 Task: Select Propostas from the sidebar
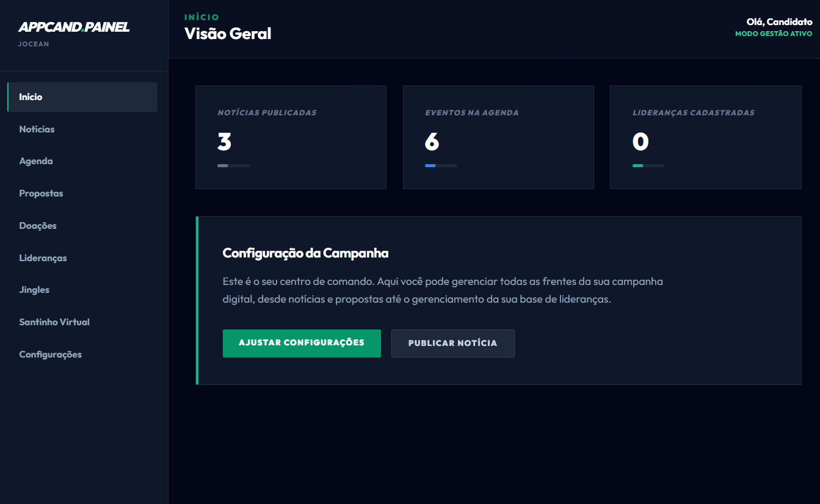(41, 193)
